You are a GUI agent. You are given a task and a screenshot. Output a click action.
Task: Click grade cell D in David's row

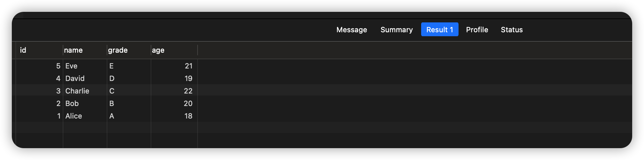[x=112, y=78]
